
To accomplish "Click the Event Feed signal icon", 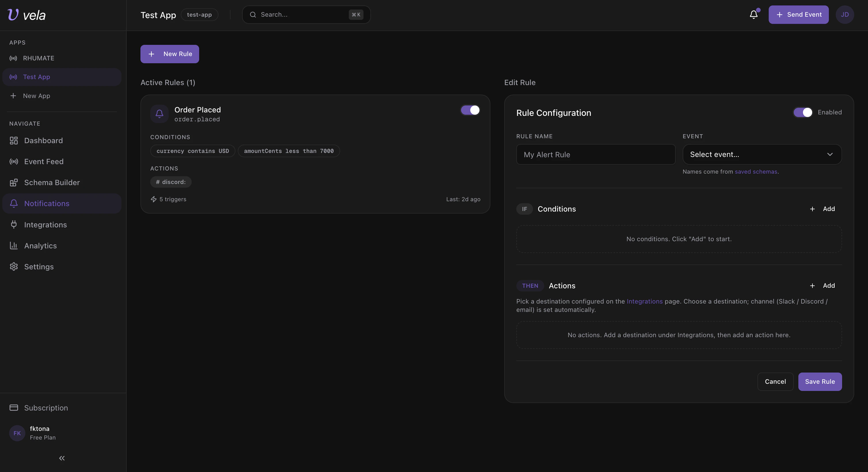I will pyautogui.click(x=14, y=162).
